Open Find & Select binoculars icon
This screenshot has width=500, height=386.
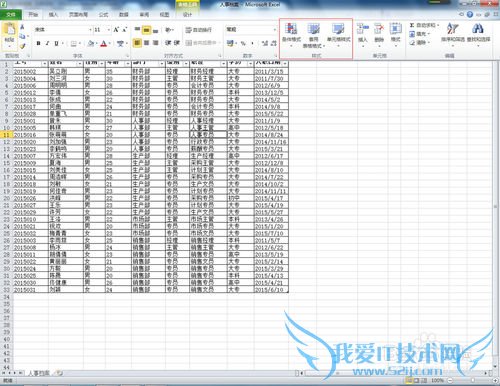[x=478, y=29]
